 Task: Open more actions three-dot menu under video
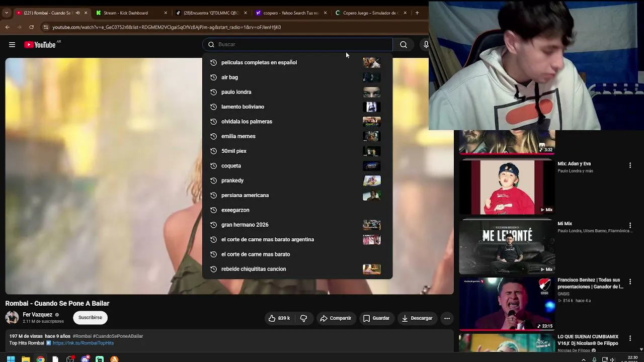[447, 318]
